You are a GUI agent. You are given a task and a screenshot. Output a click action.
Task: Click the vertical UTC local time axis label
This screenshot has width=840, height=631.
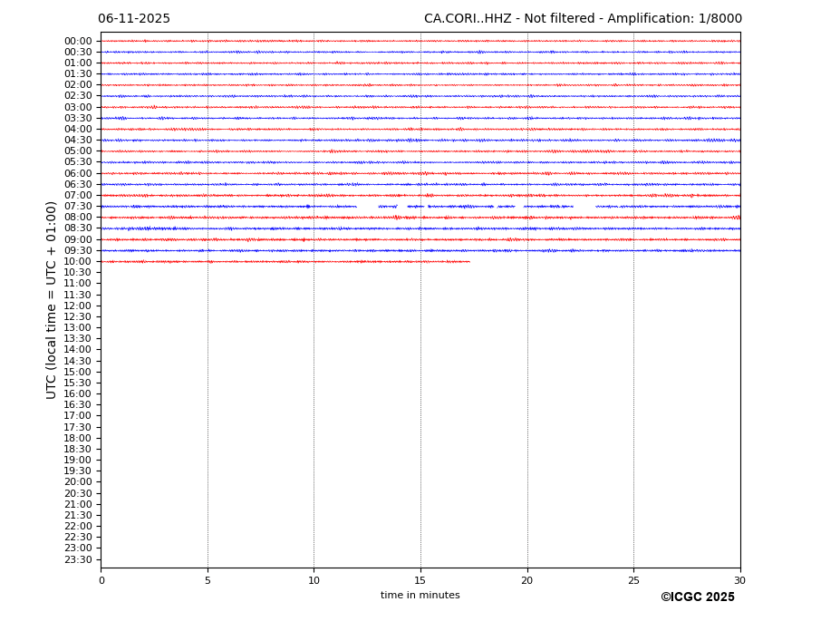pyautogui.click(x=53, y=300)
